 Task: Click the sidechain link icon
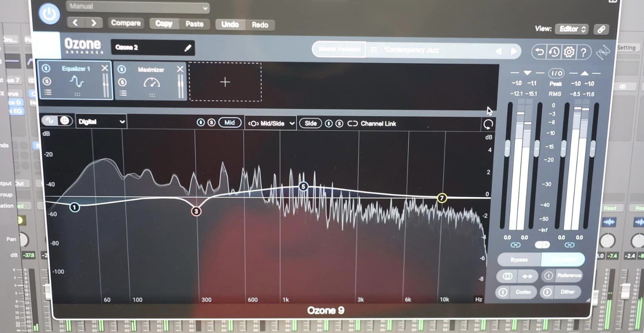[x=601, y=30]
